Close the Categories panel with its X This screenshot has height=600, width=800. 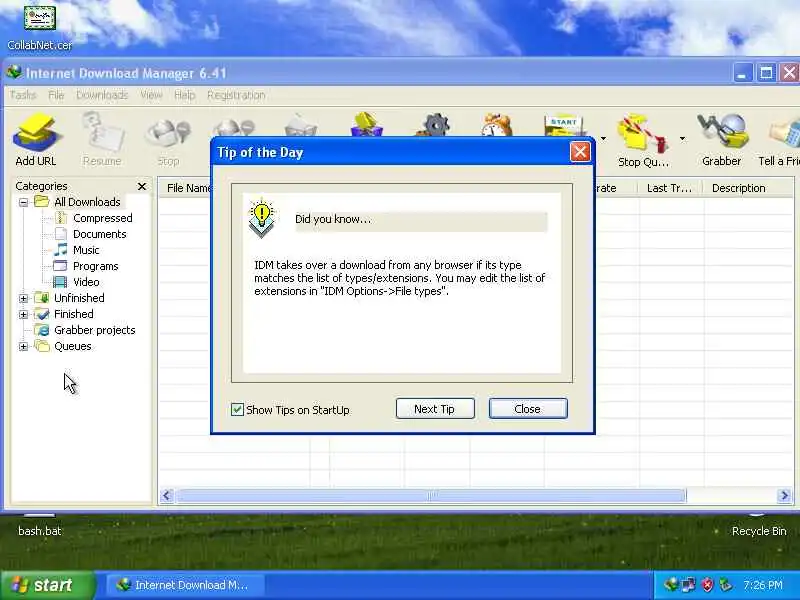(x=142, y=186)
